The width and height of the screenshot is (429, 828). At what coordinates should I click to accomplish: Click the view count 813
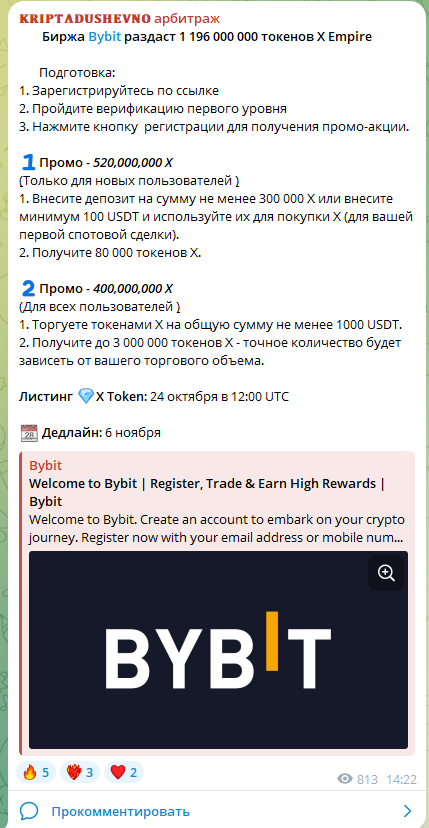click(x=367, y=779)
